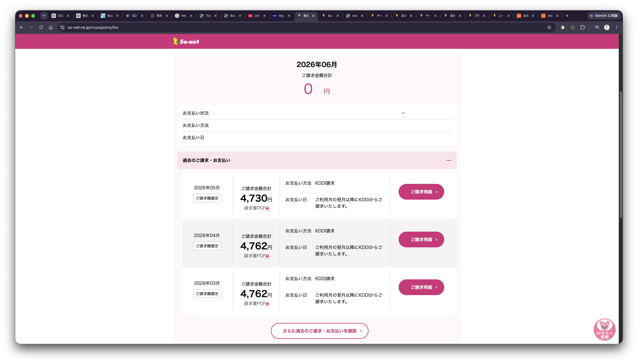Switch to Gemini SO- tab
Screen dimensions: 638x364
click(x=132, y=16)
